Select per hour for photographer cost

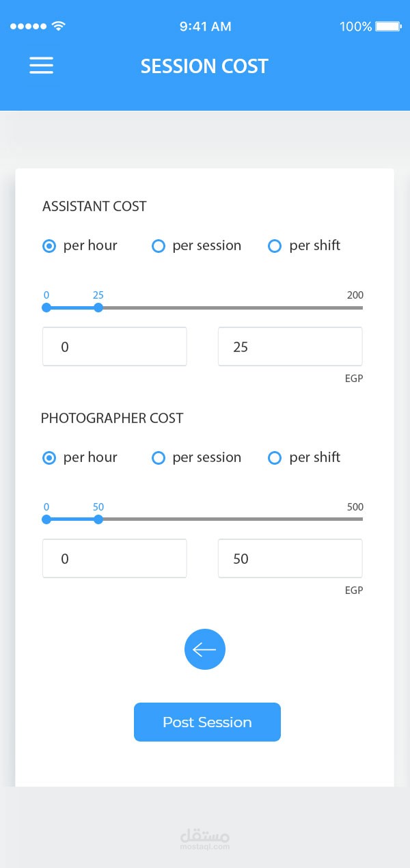click(49, 458)
